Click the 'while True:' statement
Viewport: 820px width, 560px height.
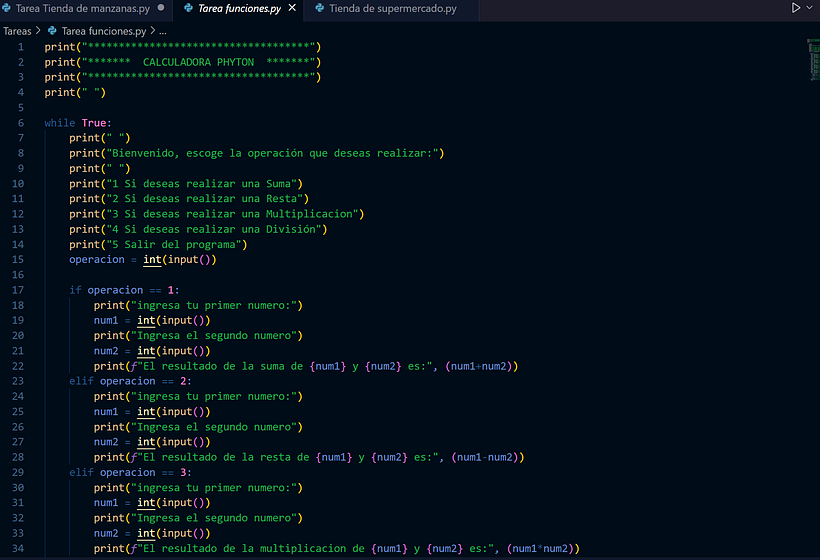(78, 123)
